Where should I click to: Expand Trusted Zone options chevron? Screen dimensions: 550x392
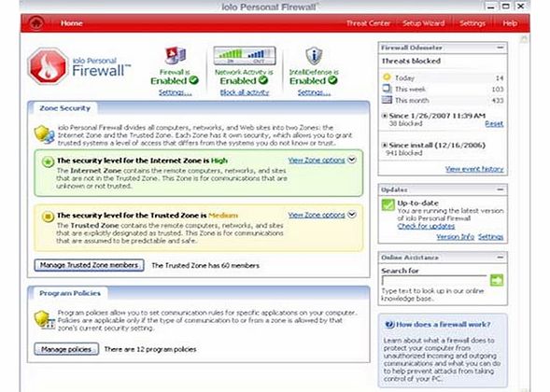point(352,215)
